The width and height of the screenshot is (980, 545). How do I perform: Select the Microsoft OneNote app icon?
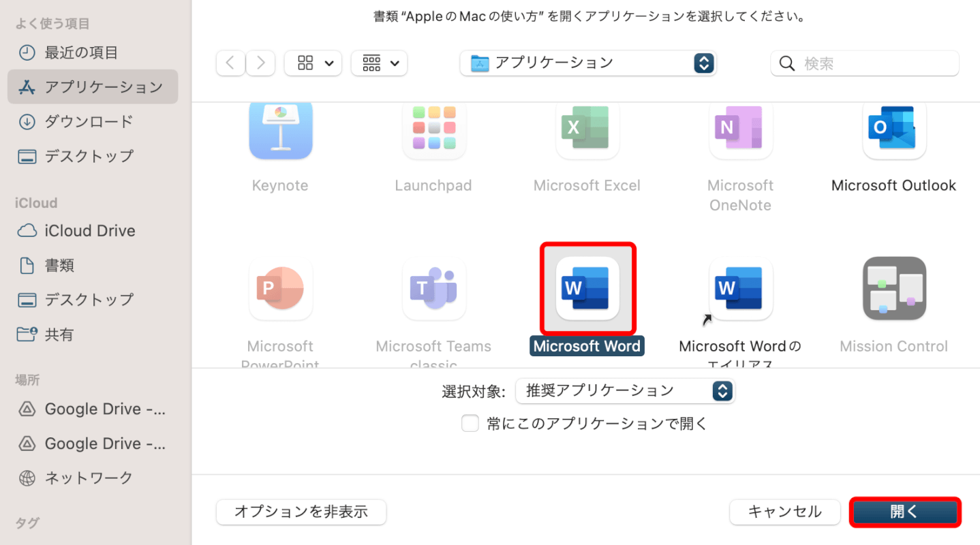click(740, 130)
